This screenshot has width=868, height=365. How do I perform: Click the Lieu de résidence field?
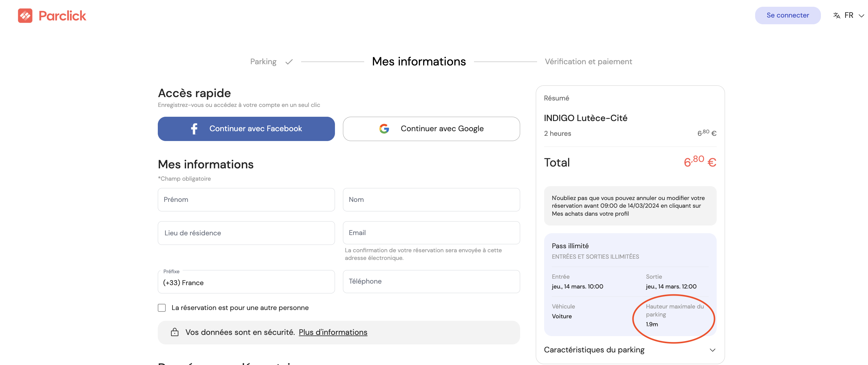(x=246, y=233)
